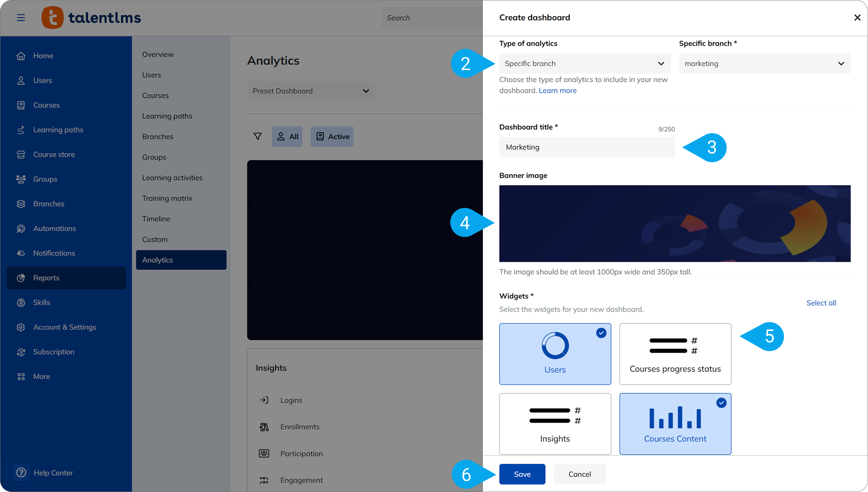Click the Users person icon in main sidebar
Viewport: 868px width, 492px height.
click(x=21, y=80)
